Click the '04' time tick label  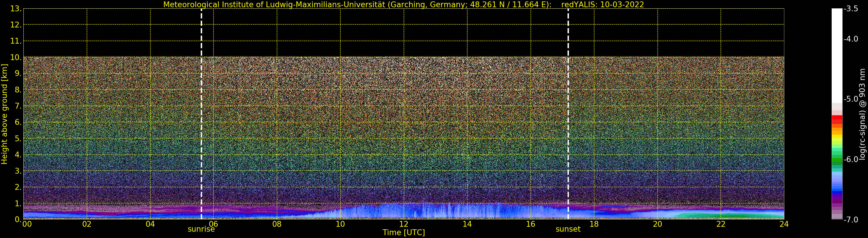coord(150,224)
